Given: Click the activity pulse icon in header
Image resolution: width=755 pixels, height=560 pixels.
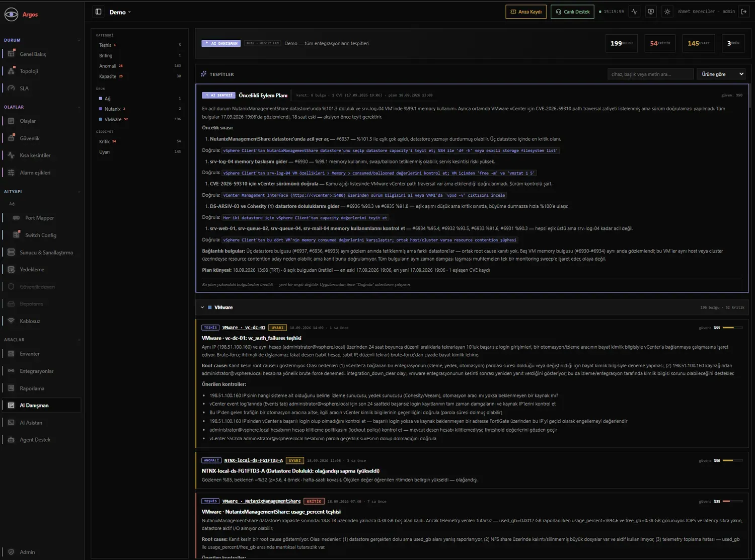Looking at the screenshot, I should coord(634,12).
